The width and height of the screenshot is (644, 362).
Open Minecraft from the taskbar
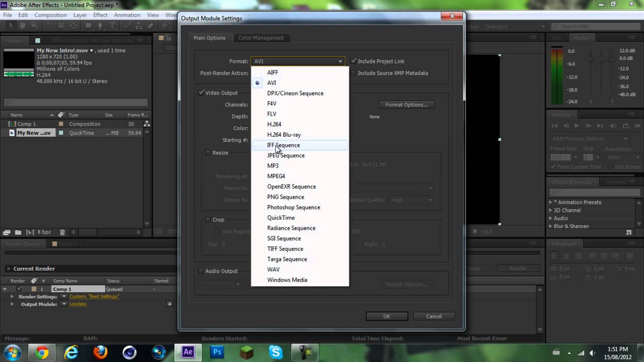tap(247, 352)
